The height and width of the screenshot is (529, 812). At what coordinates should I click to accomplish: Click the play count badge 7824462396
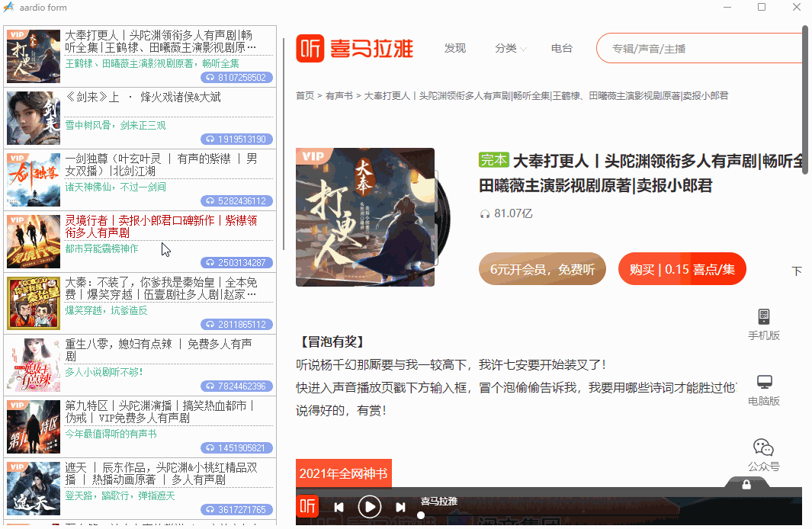coord(236,386)
